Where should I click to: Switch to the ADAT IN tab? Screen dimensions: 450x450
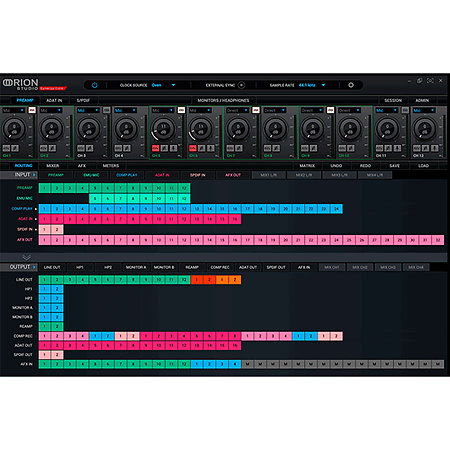point(54,100)
